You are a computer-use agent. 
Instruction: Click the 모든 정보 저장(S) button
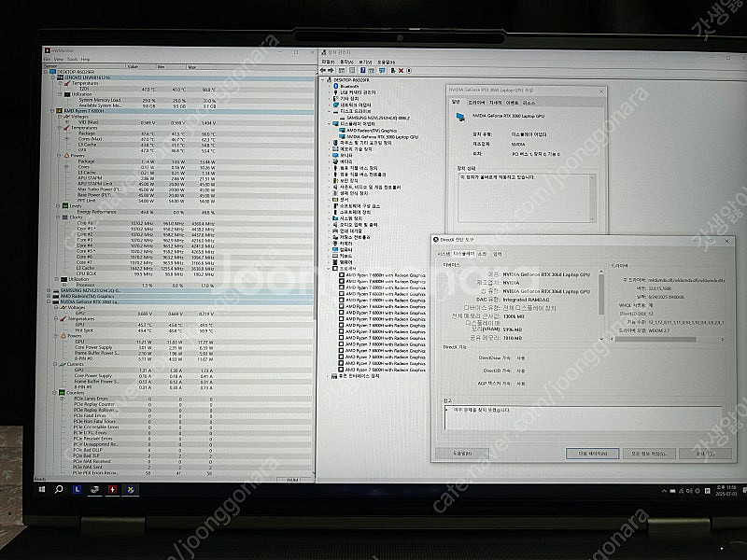[x=649, y=454]
